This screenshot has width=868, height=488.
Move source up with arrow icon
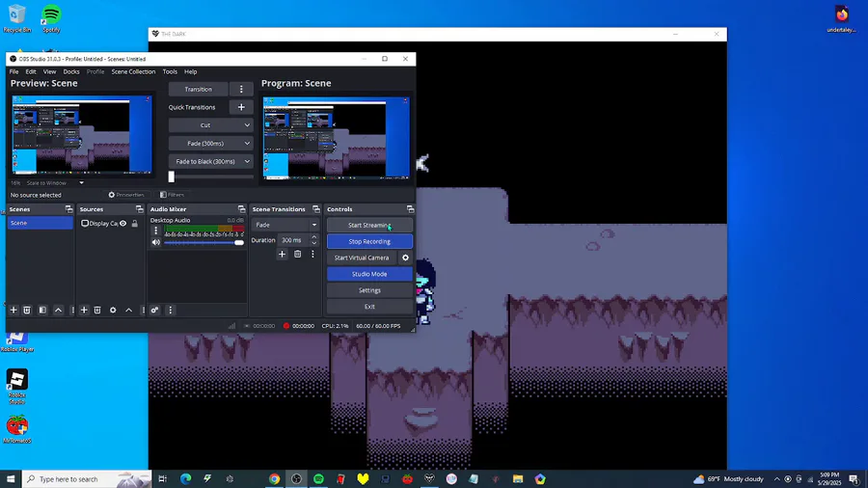128,310
